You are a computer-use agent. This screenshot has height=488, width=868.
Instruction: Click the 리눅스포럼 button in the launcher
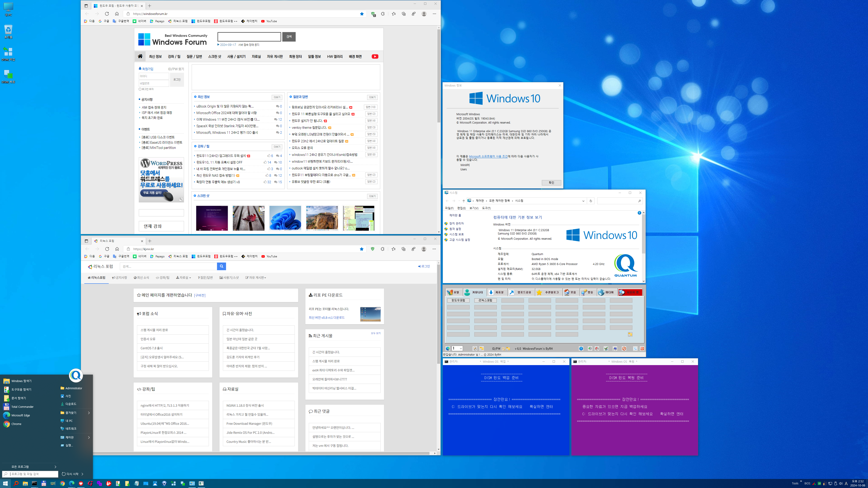[486, 300]
